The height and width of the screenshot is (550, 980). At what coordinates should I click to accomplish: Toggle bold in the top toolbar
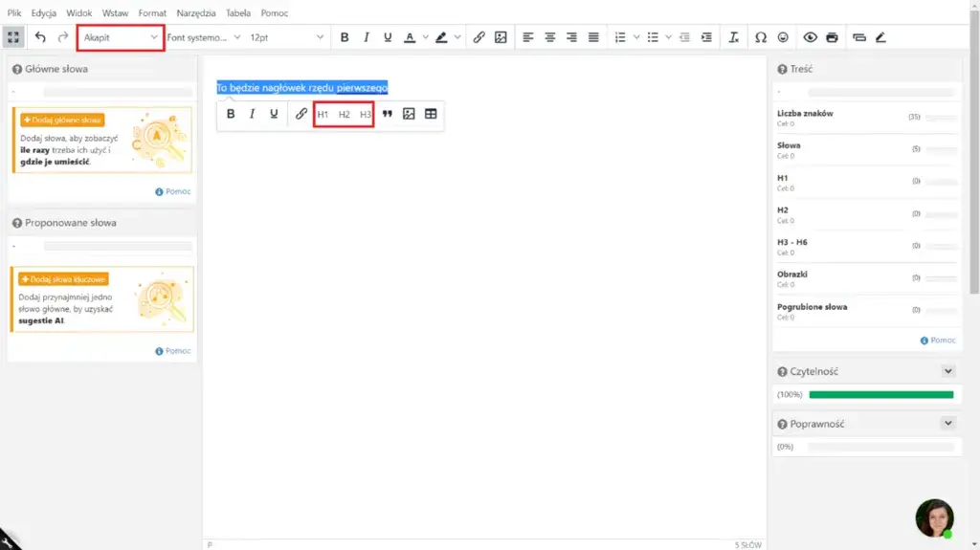pyautogui.click(x=345, y=37)
